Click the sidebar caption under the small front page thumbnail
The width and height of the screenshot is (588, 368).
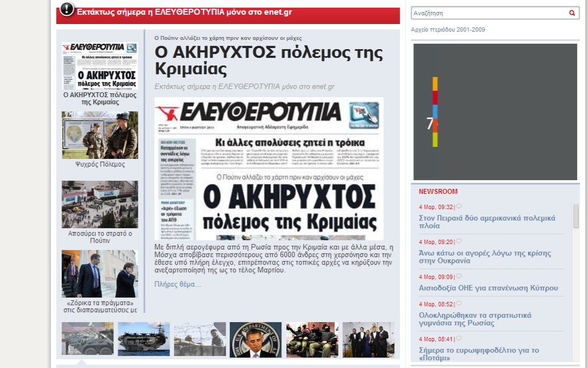(100, 98)
